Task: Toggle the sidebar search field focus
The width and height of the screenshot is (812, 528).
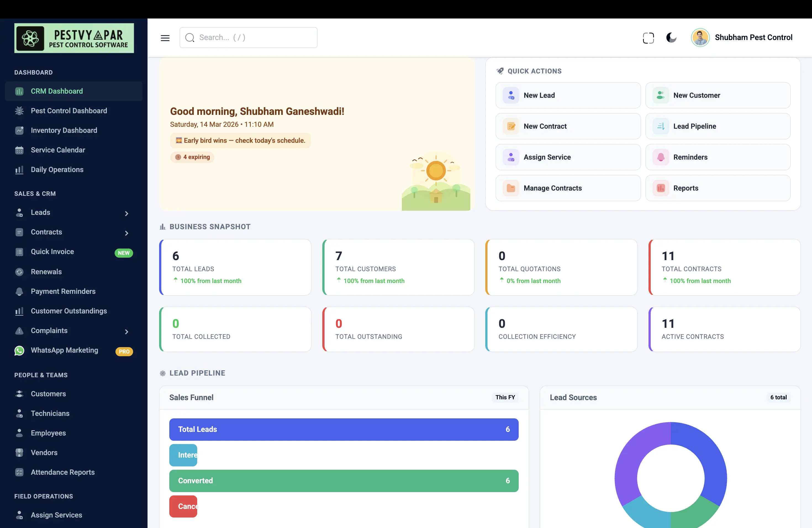Action: click(248, 38)
